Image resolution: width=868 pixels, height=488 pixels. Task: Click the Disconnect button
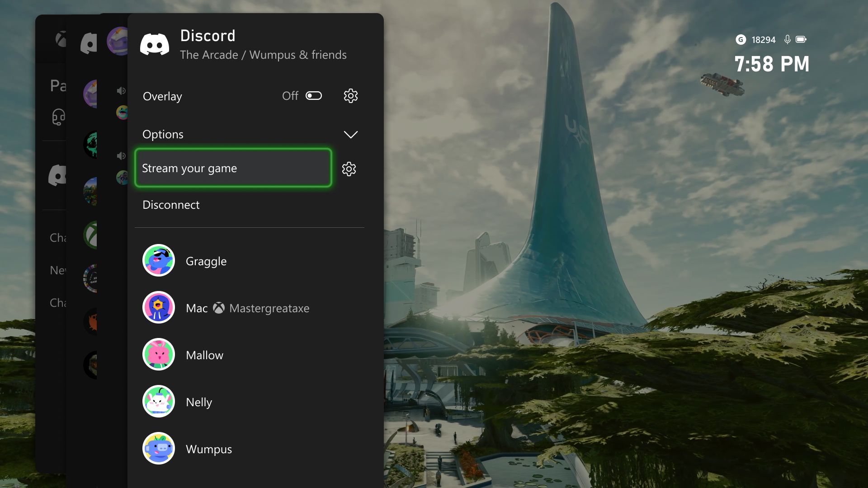[170, 204]
